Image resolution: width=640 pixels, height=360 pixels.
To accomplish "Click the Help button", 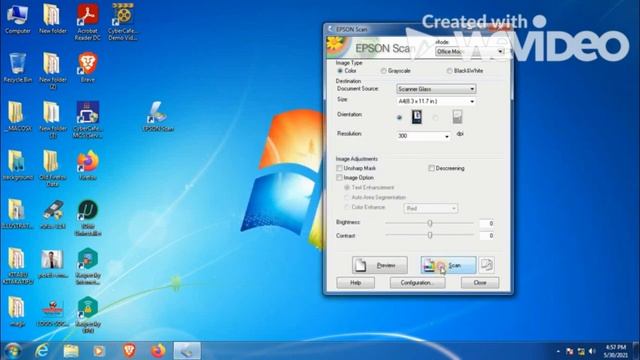I will point(356,282).
